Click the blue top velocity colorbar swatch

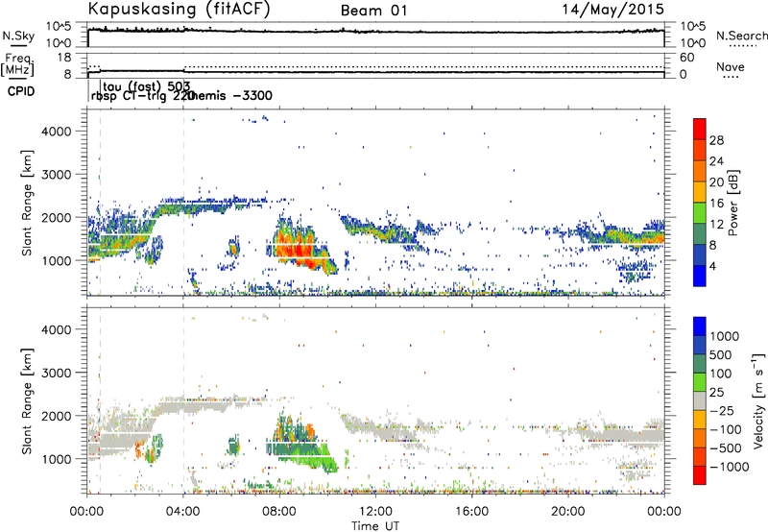[700, 326]
